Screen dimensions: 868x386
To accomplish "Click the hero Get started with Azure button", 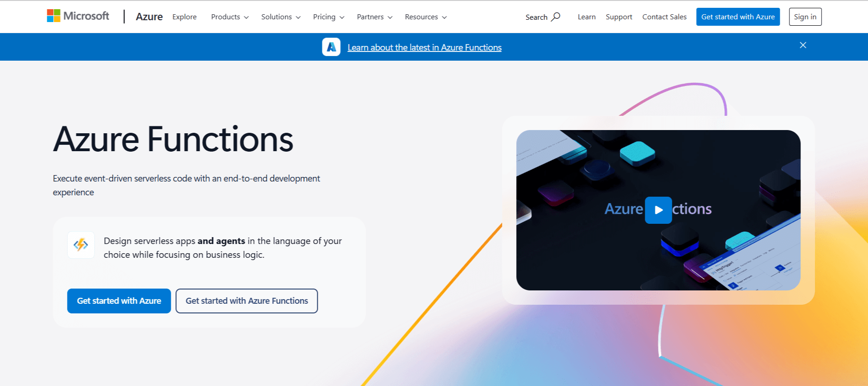I will [x=119, y=301].
